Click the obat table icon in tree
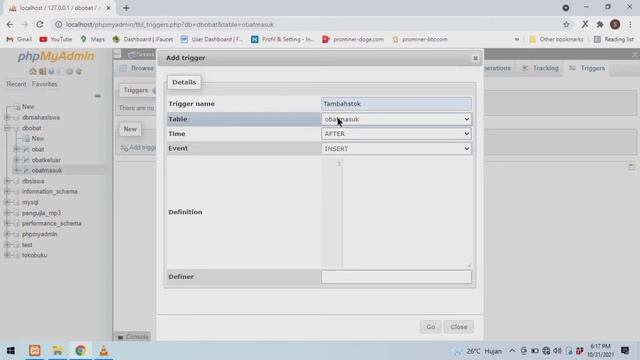This screenshot has height=360, width=640. tap(26, 149)
